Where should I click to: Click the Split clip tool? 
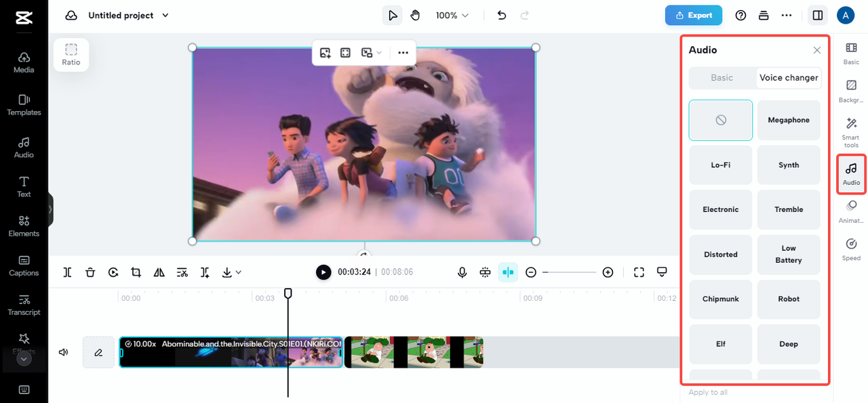(x=67, y=272)
